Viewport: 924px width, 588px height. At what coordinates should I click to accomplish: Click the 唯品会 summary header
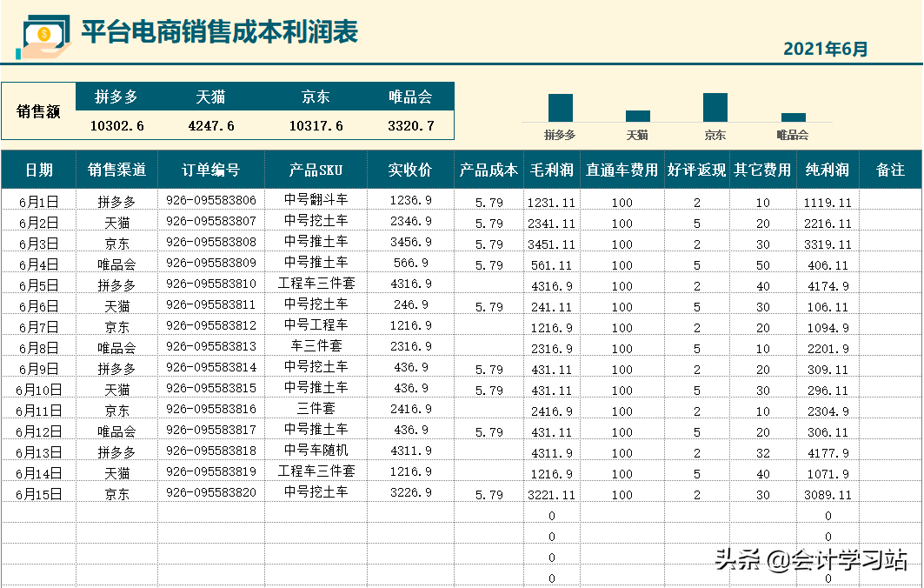point(411,97)
